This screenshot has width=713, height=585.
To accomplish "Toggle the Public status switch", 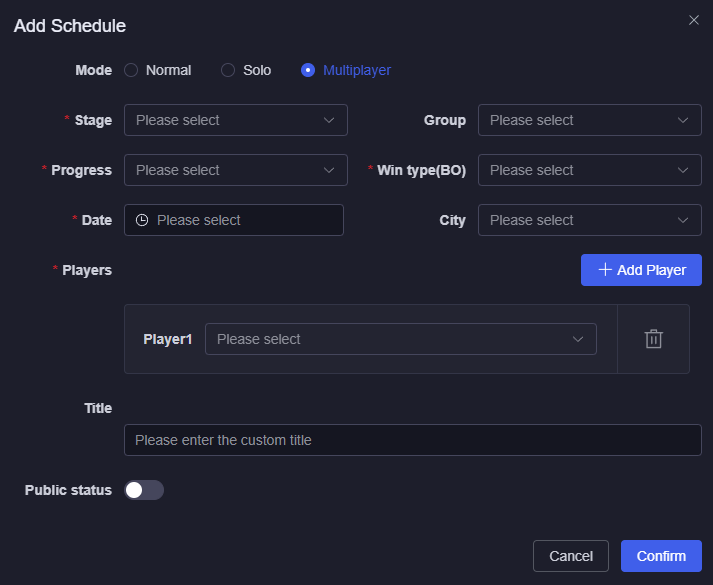I will click(143, 490).
